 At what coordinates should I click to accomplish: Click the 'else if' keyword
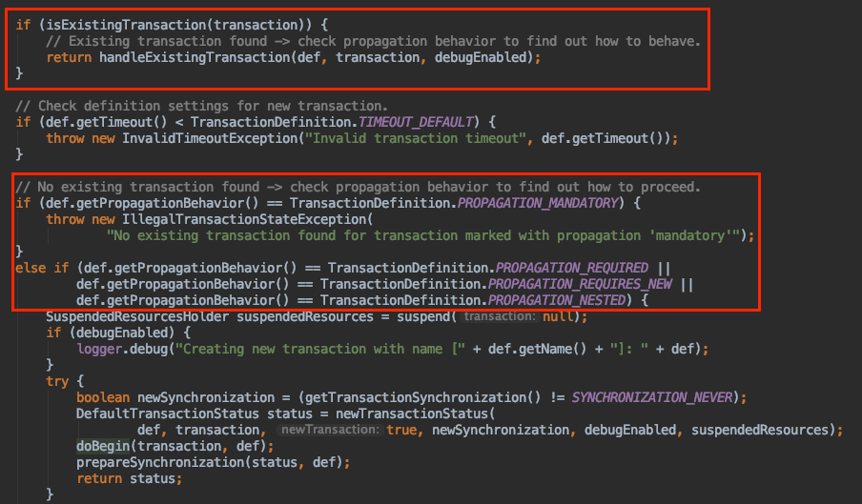click(42, 269)
